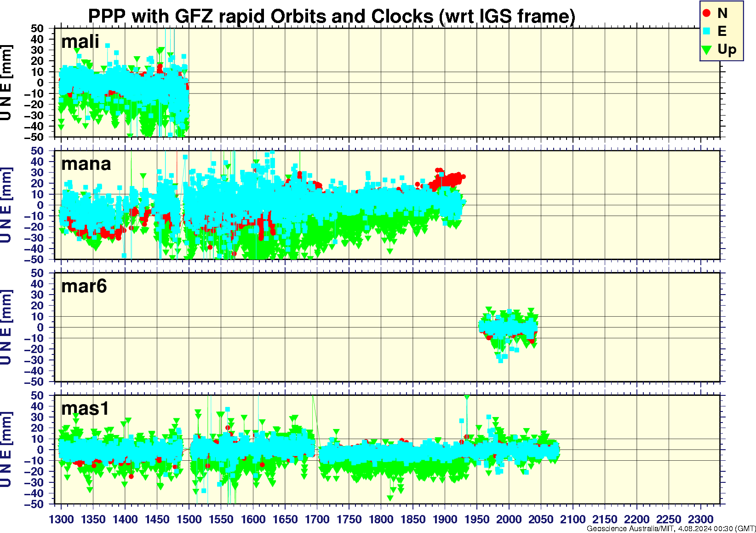Click the plot title 'PPP with GFZ rapid Orbits and Clocks'
Image resolution: width=756 pixels, height=533 pixels.
coord(261,16)
